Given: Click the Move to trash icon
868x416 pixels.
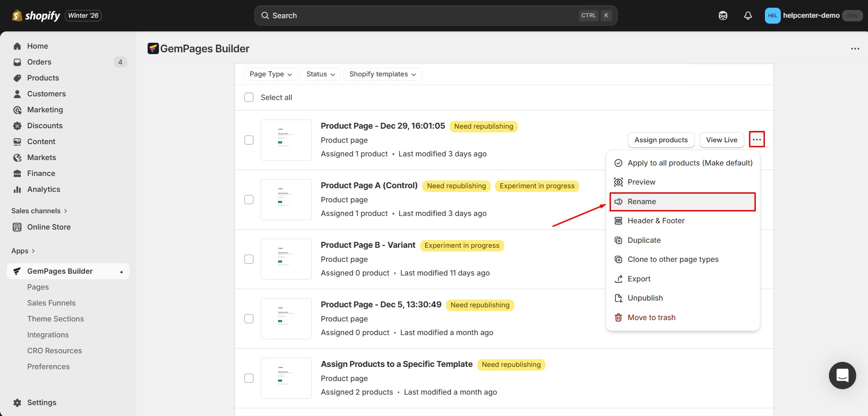Looking at the screenshot, I should [618, 317].
